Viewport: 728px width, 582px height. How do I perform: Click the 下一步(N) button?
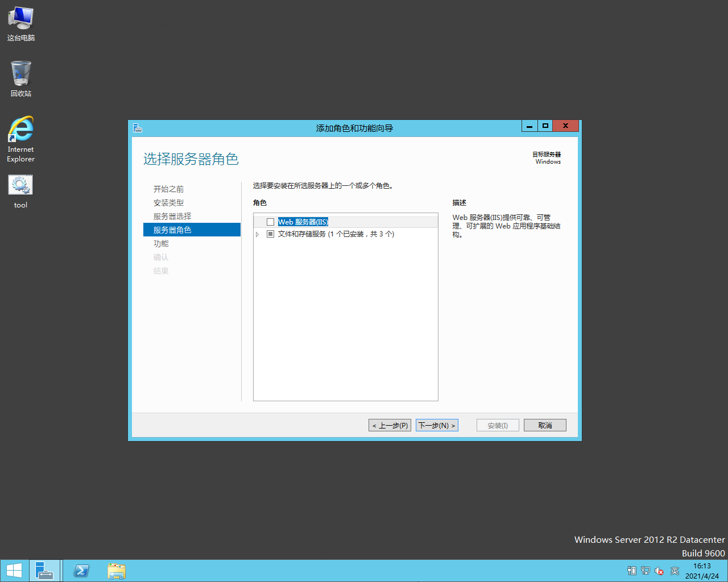pos(437,425)
